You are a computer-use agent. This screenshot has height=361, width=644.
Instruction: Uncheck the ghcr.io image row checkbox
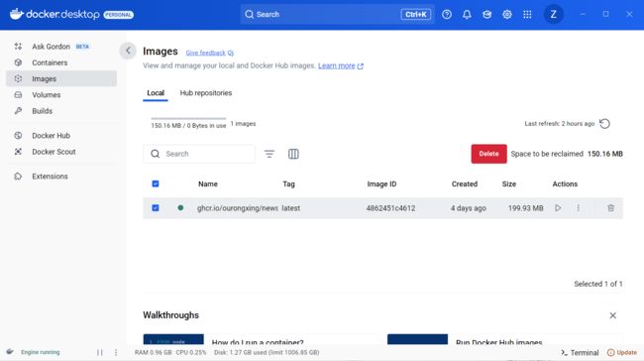click(x=156, y=208)
